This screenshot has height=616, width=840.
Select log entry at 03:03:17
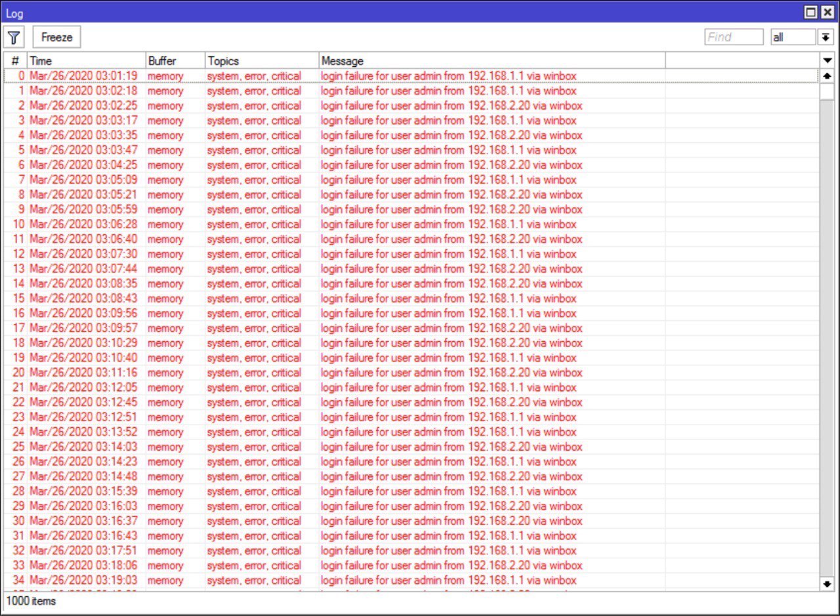point(411,121)
